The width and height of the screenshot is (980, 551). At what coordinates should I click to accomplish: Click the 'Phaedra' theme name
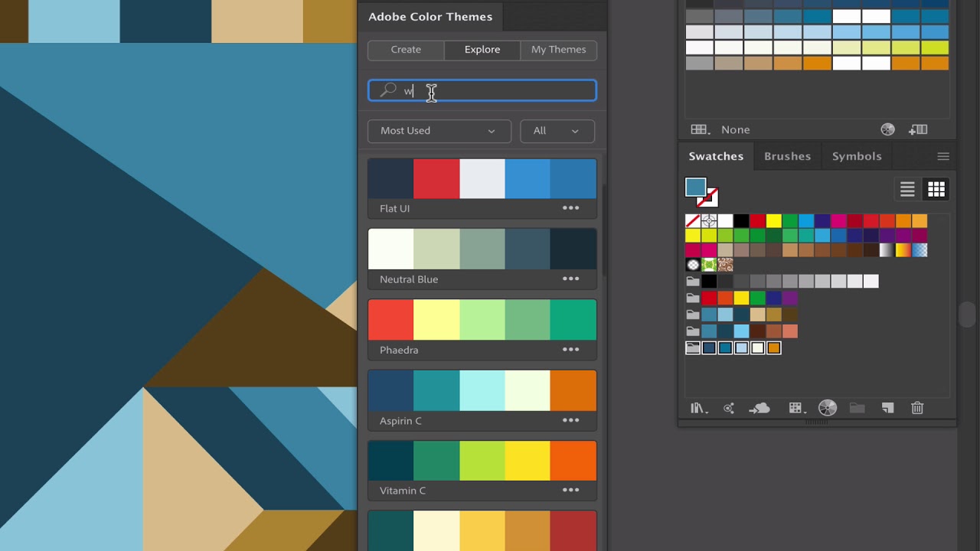[x=399, y=350]
